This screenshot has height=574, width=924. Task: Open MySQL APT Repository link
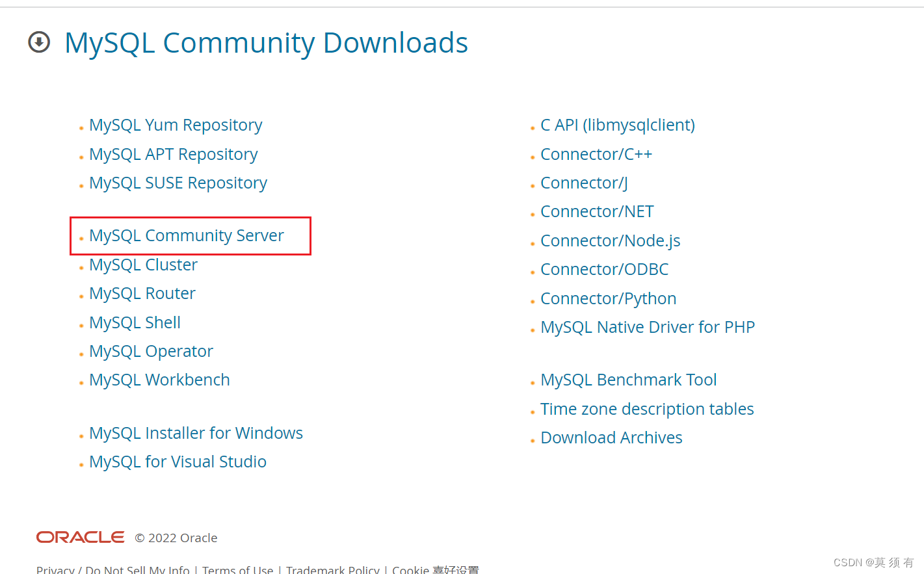pyautogui.click(x=174, y=154)
